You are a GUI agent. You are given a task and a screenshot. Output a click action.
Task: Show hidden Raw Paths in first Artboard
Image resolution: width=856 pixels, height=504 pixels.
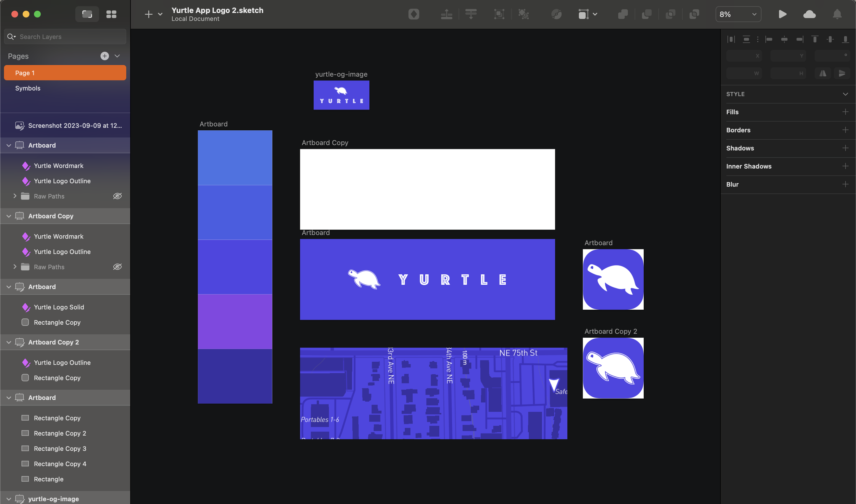pyautogui.click(x=117, y=196)
